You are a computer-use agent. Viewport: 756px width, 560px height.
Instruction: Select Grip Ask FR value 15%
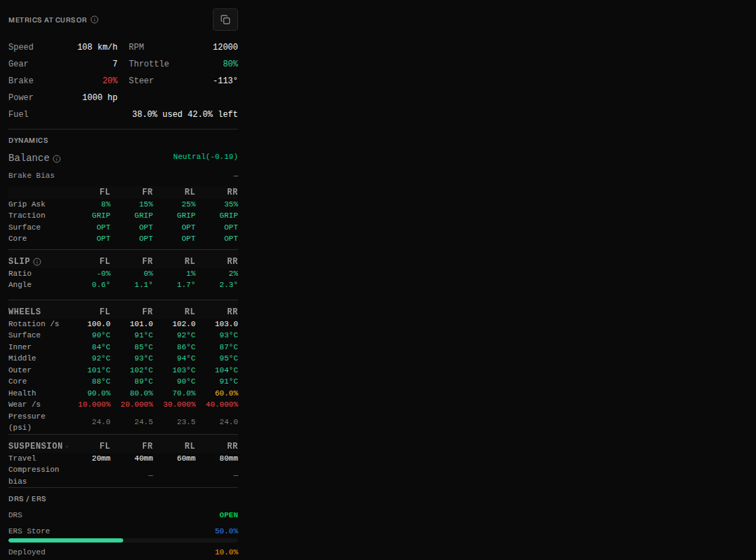point(146,204)
